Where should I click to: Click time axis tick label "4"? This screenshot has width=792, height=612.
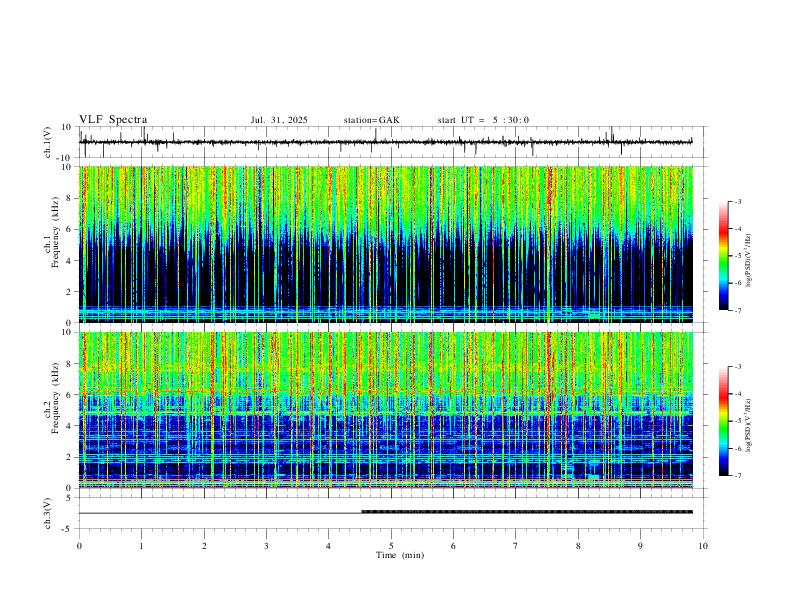[329, 546]
